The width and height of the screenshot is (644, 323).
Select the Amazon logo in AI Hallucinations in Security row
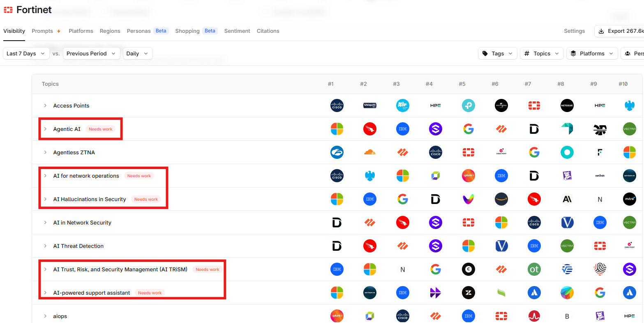(501, 199)
